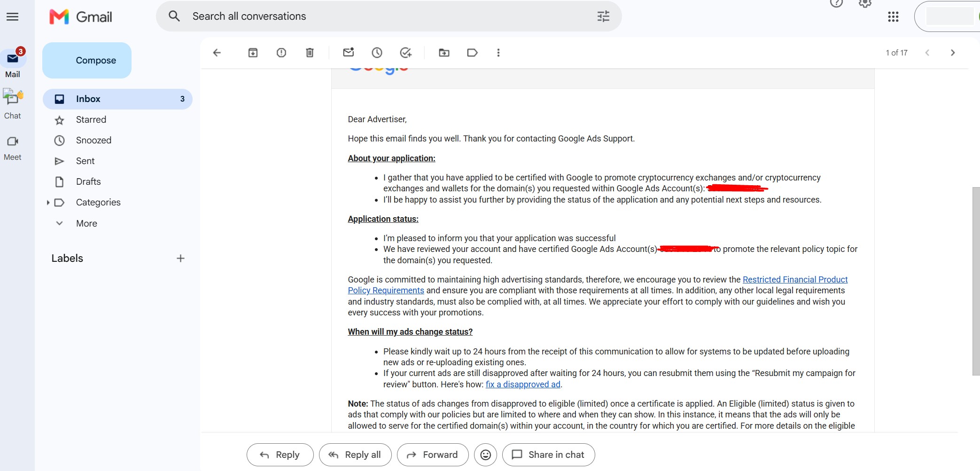This screenshot has width=980, height=471.
Task: Show search options filter icon
Action: [x=603, y=16]
